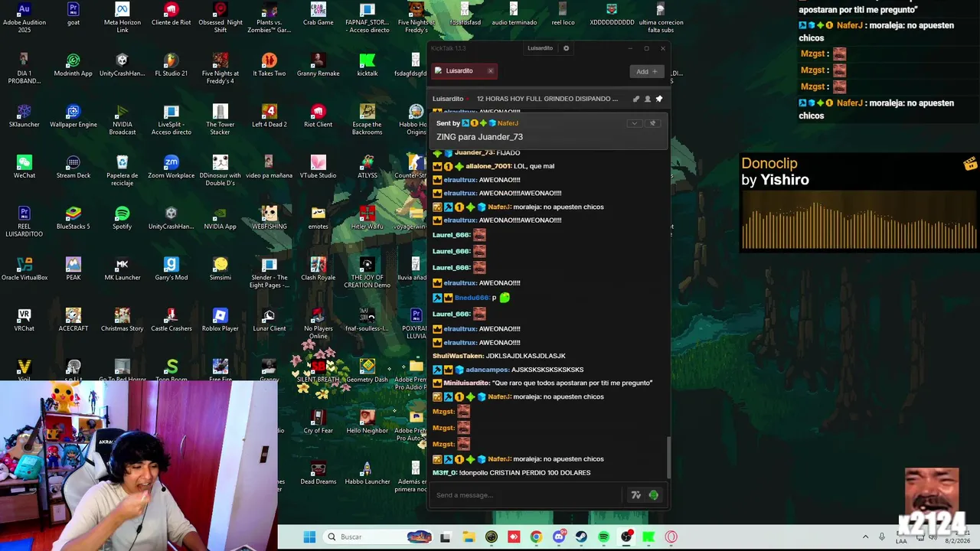Select Hello Neighbor desktop icon
The image size is (980, 551).
point(367,422)
